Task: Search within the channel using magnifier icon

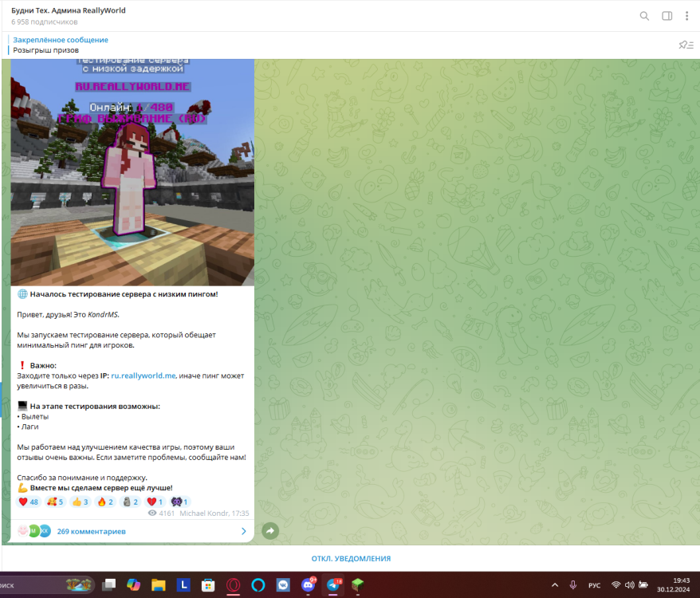Action: click(644, 16)
